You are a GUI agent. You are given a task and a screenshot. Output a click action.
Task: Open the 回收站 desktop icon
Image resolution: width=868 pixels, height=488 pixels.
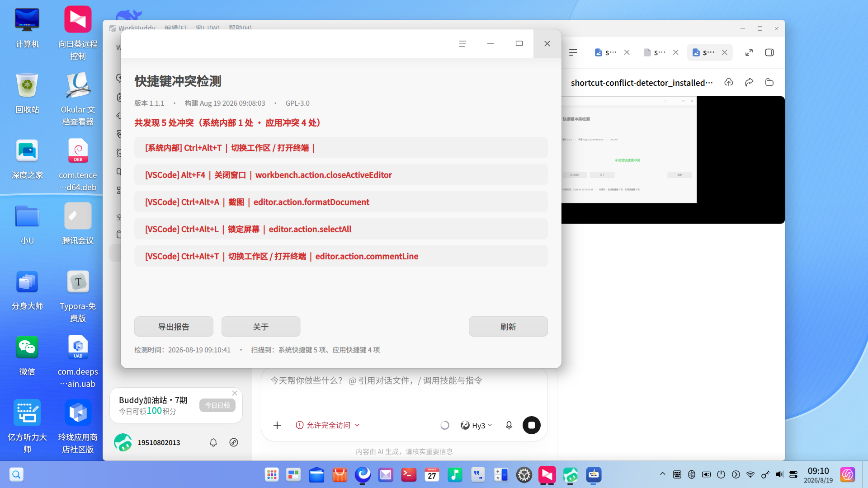point(27,94)
